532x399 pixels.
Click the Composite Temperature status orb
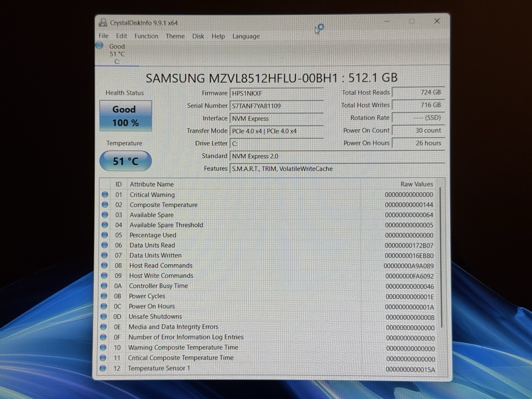pos(105,204)
